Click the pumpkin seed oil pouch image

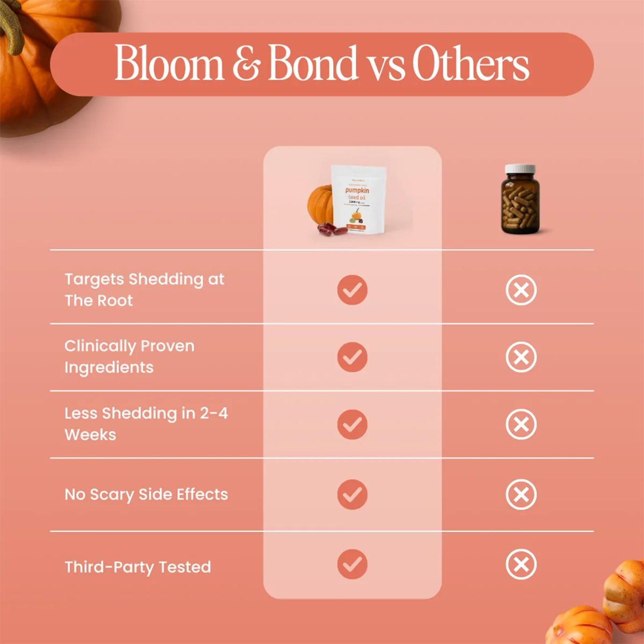[x=358, y=199]
